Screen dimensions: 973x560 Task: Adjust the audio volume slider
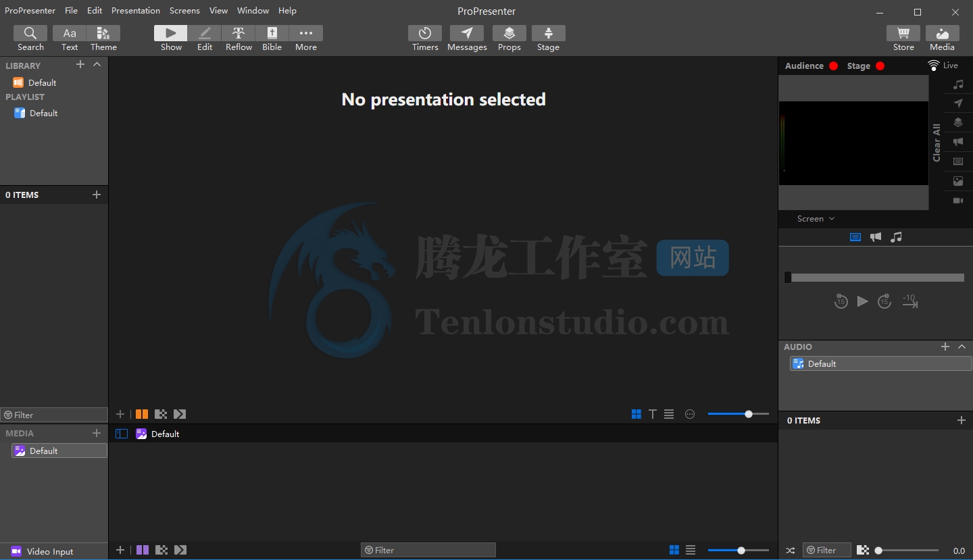click(907, 551)
